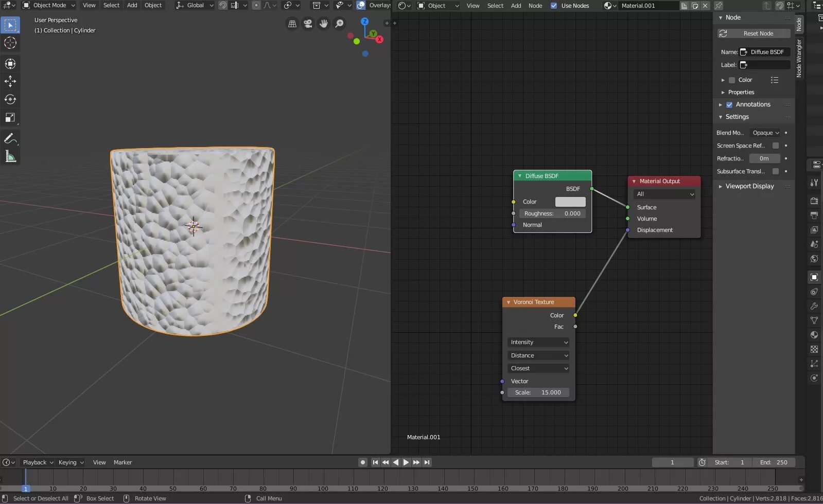The height and width of the screenshot is (504, 823).
Task: Open the Voronoi Intensity dropdown
Action: point(538,342)
